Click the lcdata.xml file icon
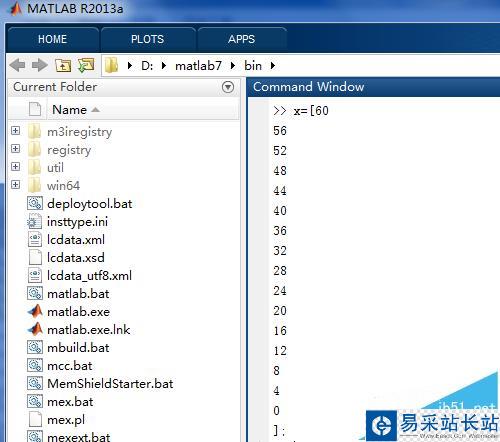Viewport: 500px width, 442px height. 35,240
